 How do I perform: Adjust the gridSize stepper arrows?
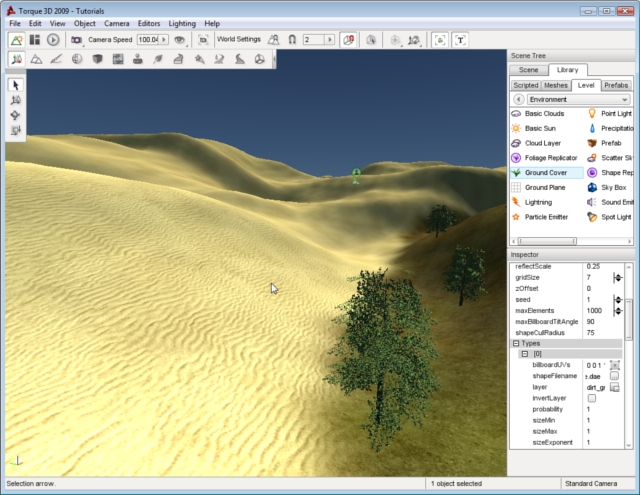coord(618,277)
